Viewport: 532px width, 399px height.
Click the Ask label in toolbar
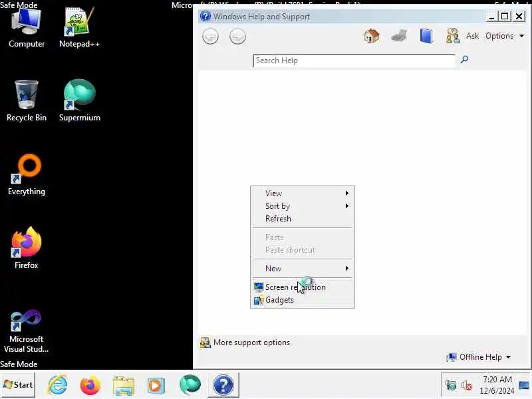(x=472, y=36)
